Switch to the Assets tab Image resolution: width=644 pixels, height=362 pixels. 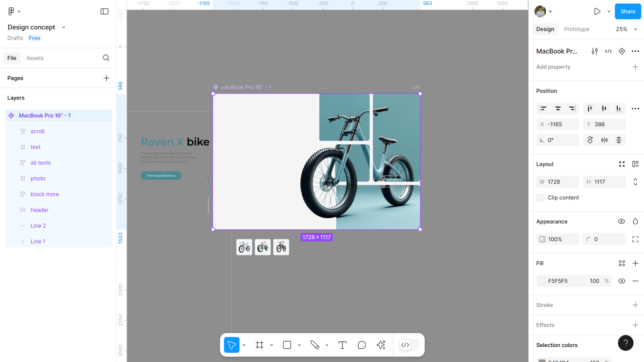35,58
